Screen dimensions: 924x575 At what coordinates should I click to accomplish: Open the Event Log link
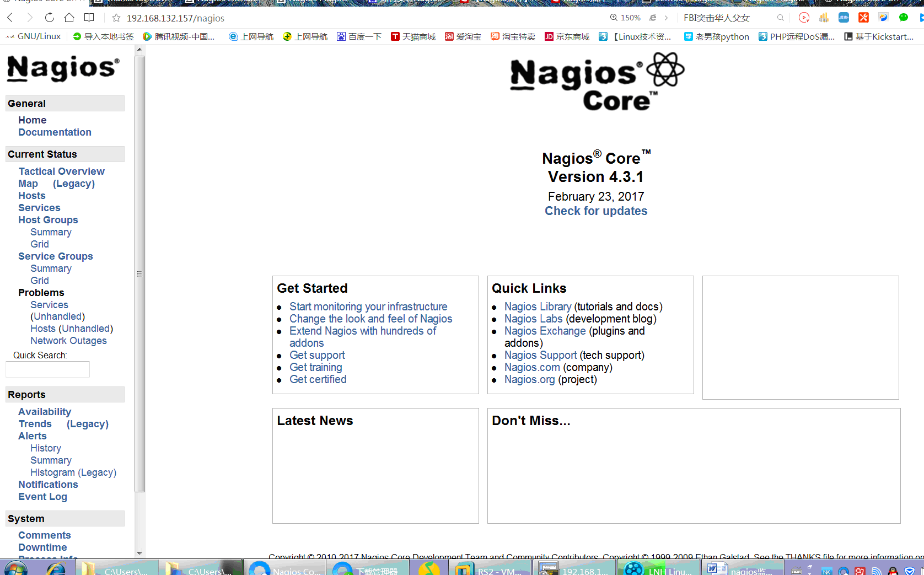pyautogui.click(x=42, y=497)
